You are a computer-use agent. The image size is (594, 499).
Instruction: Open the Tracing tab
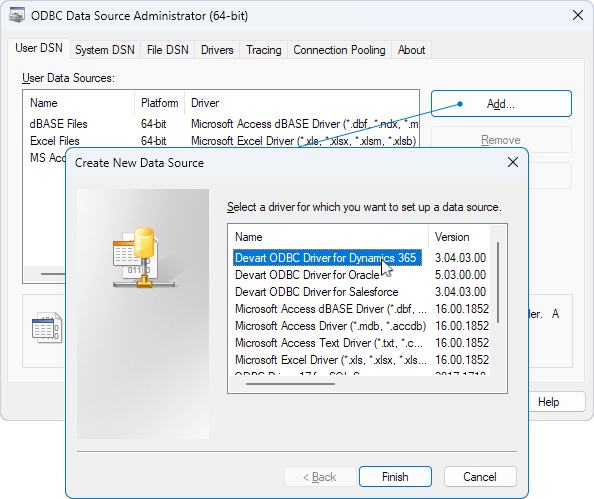tap(264, 50)
